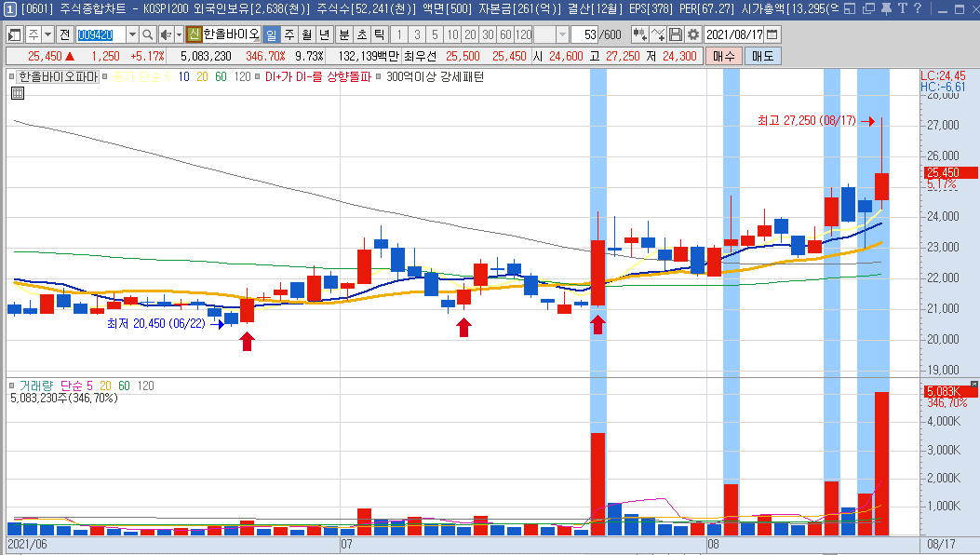Click the 전 button
This screenshot has height=555, width=980.
point(64,34)
